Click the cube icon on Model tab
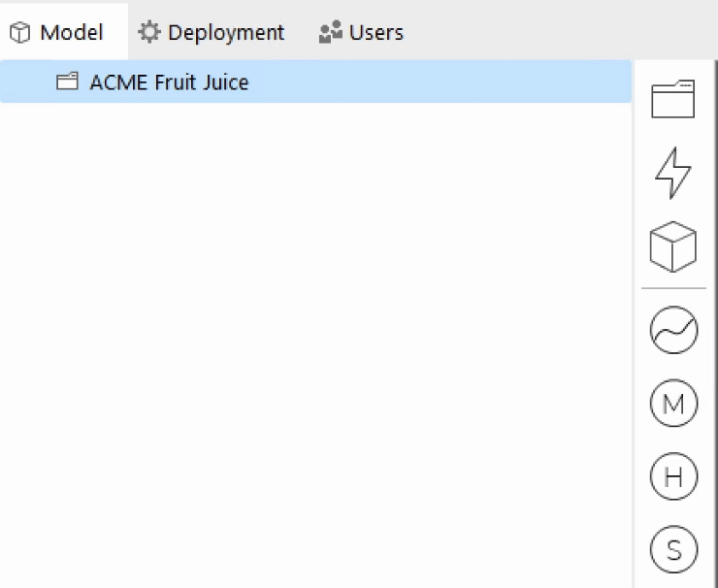Image resolution: width=718 pixels, height=588 pixels. coord(20,33)
